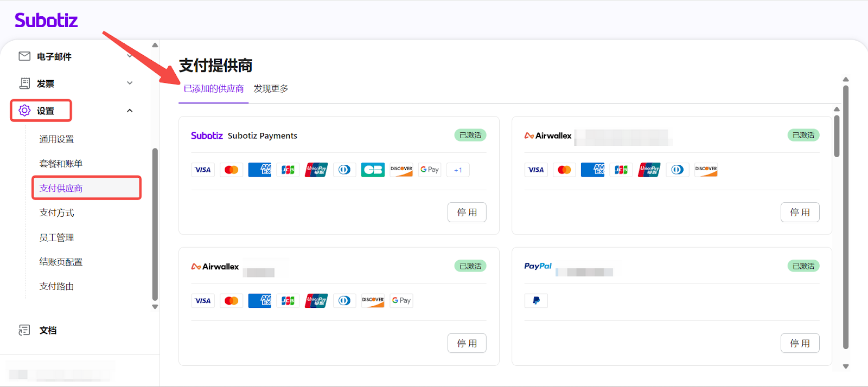Expand the 电子邮件 menu chevron
The height and width of the screenshot is (387, 868).
pos(130,56)
